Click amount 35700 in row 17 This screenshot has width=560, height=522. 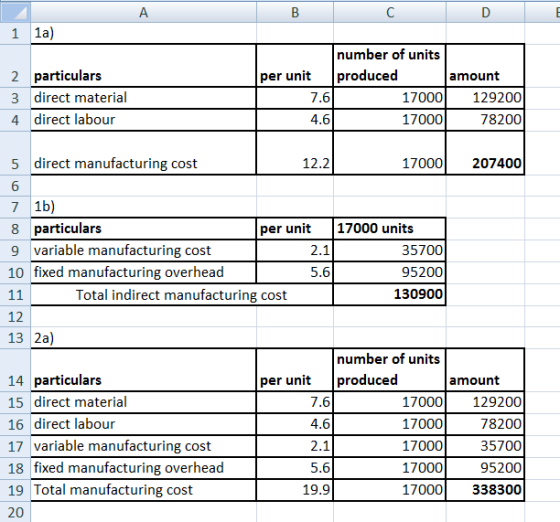tap(485, 446)
